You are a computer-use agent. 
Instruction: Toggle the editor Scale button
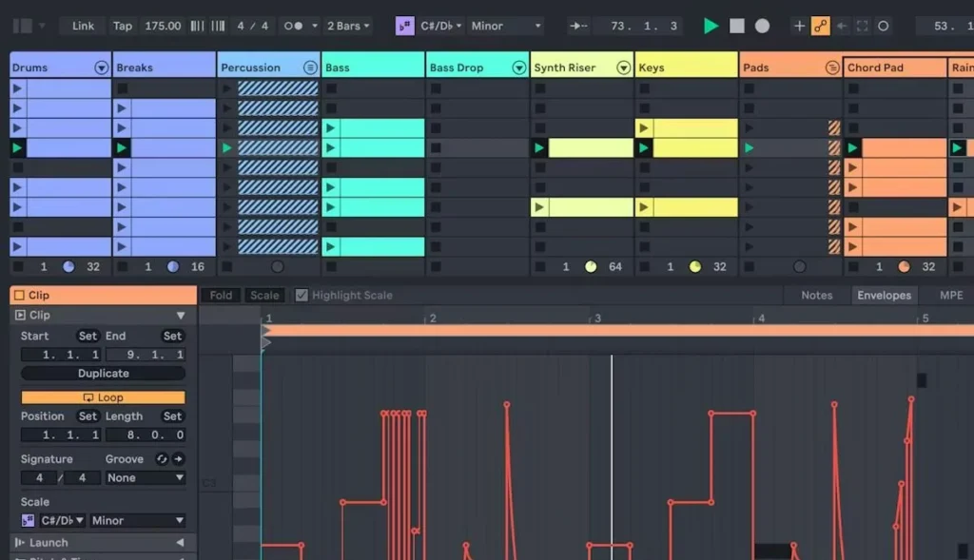(264, 296)
